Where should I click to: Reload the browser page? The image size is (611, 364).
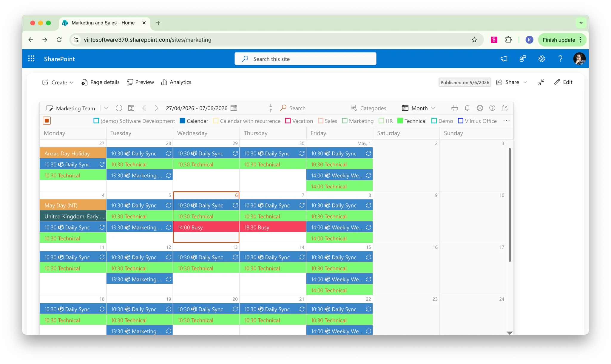(59, 40)
